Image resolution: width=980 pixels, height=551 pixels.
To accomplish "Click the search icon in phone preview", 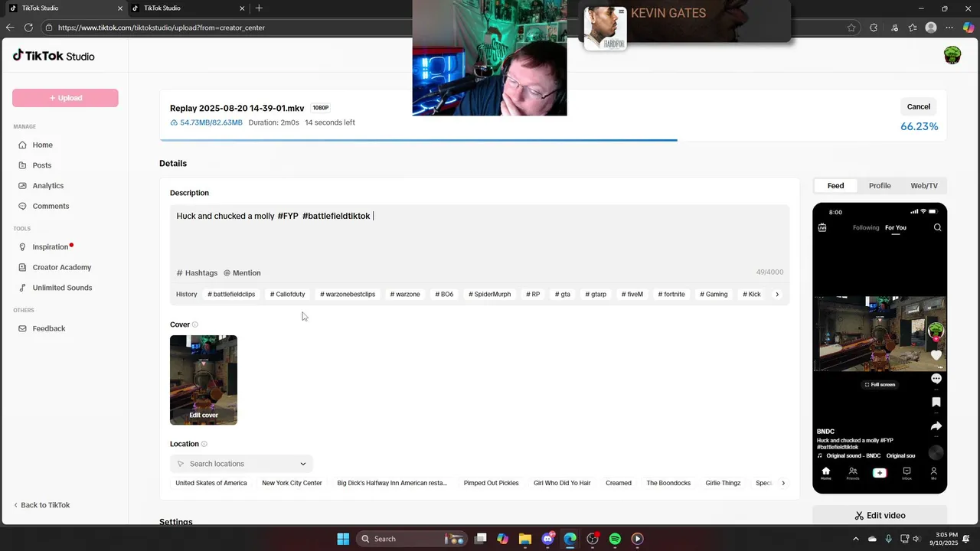I will pyautogui.click(x=937, y=227).
